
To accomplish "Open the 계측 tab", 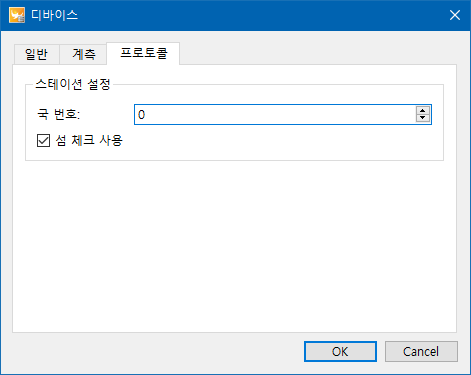I will [84, 54].
